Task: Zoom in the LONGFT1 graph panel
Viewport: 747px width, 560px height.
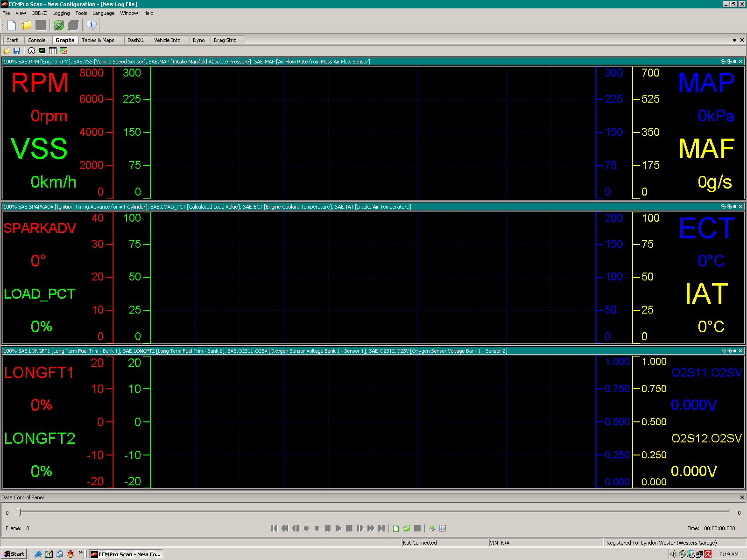Action: click(729, 351)
